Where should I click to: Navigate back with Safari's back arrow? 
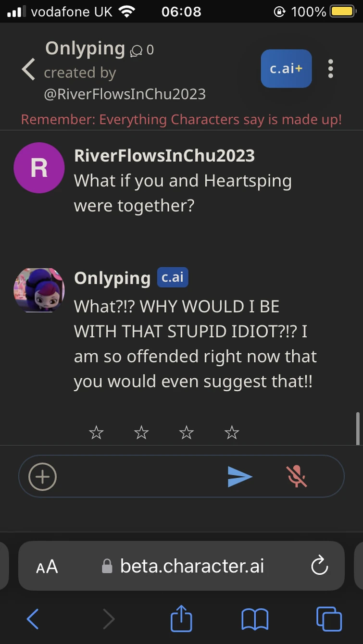[x=32, y=619]
